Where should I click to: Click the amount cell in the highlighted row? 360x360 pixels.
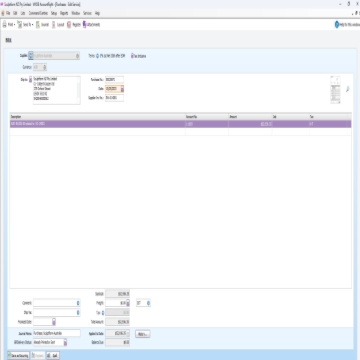250,124
